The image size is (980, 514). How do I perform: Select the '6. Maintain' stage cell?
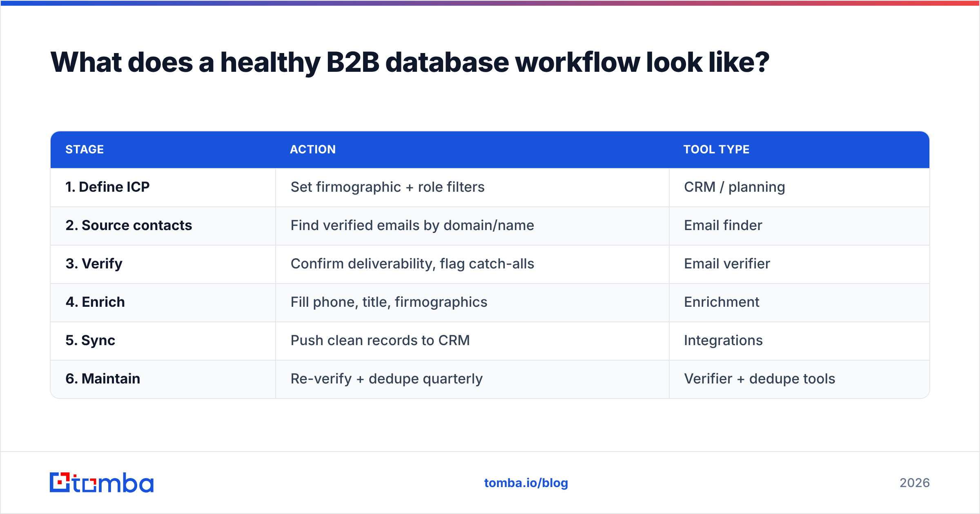tap(163, 379)
